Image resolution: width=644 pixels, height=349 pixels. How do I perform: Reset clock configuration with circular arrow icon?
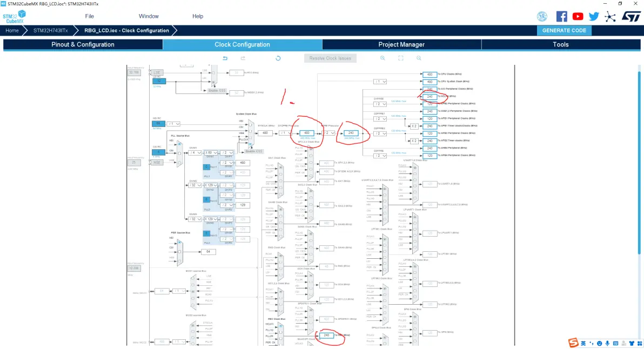278,58
